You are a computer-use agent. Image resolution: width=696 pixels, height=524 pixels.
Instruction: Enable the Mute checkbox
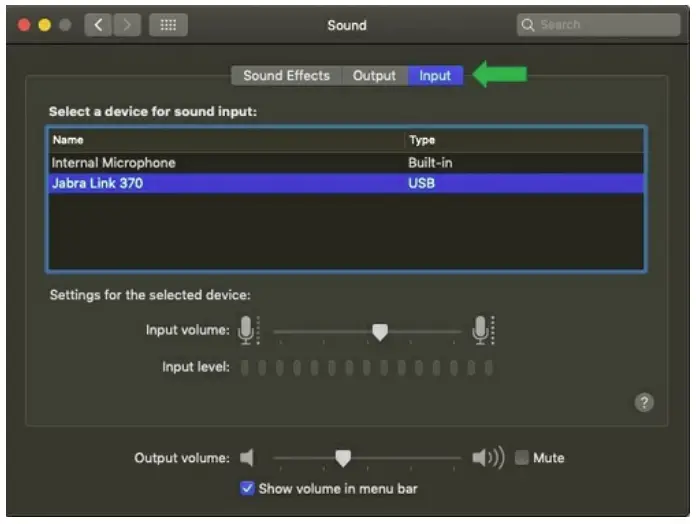pos(522,457)
